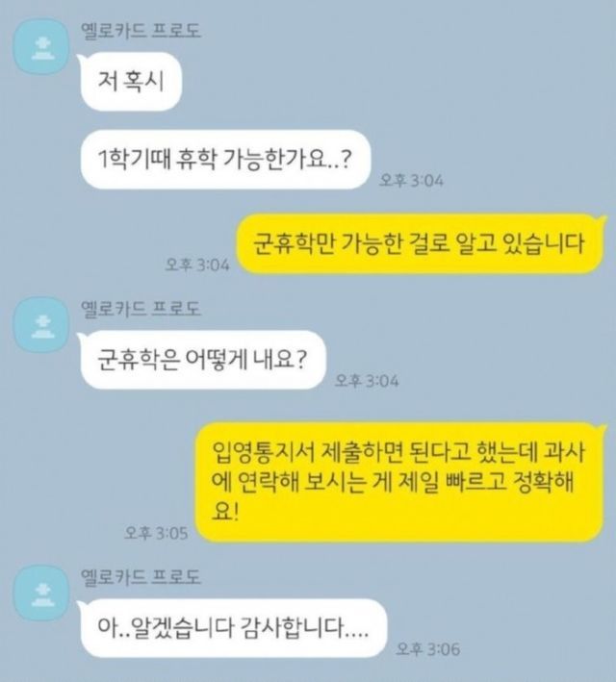The height and width of the screenshot is (682, 616).
Task: Tap the middle 옐로카드 프로도 sender name
Action: (141, 309)
